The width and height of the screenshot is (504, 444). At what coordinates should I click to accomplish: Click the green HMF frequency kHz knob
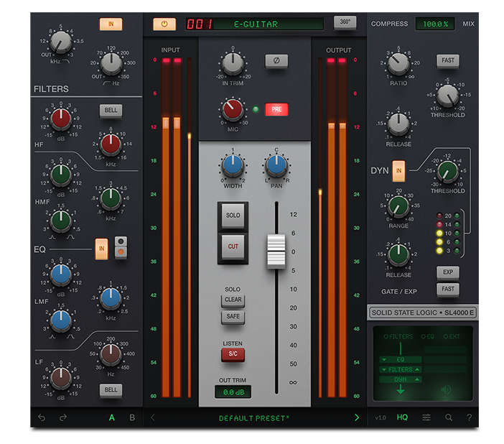click(x=111, y=198)
